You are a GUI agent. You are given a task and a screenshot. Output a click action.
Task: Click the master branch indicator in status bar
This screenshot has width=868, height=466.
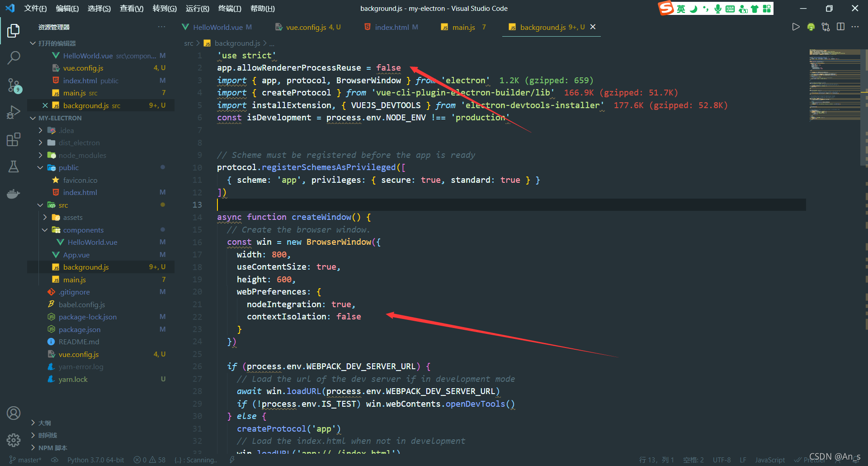27,460
